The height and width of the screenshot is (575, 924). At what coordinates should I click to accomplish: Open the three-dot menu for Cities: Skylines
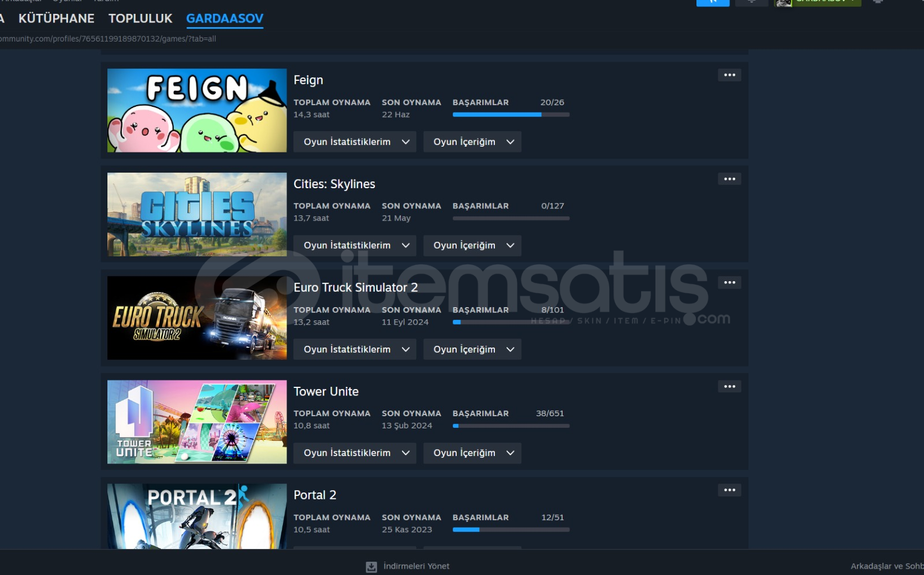729,179
